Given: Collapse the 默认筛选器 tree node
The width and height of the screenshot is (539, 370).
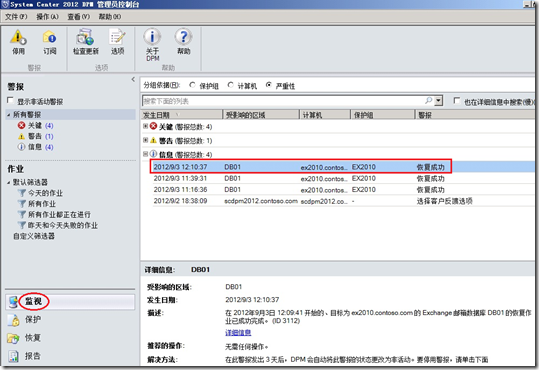Looking at the screenshot, I should click(9, 183).
